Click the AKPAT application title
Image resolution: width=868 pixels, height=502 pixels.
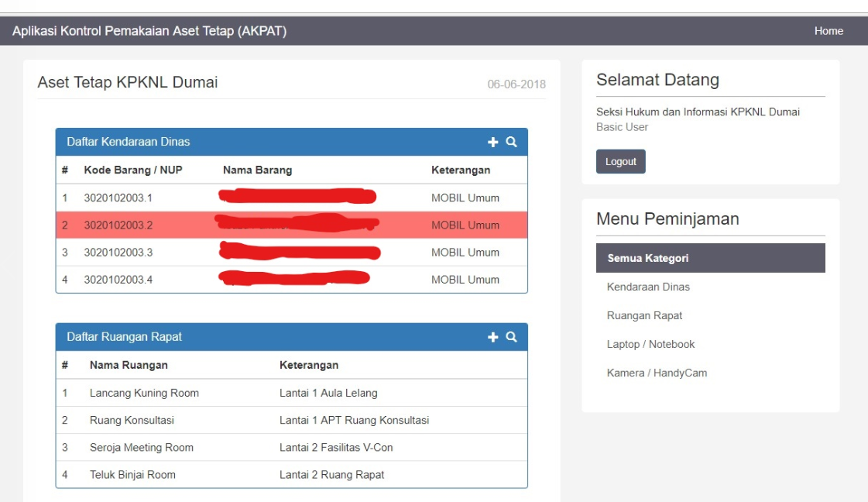pyautogui.click(x=149, y=31)
